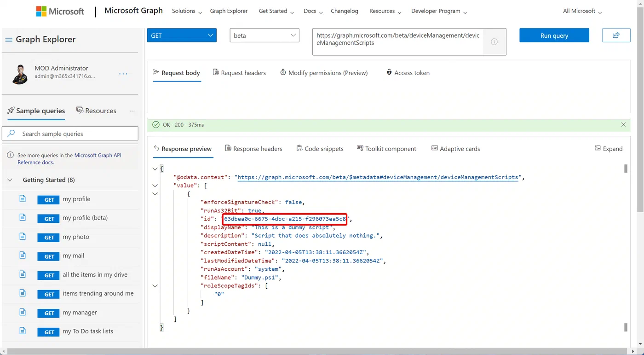Open the beta API version dropdown
Viewport: 644px width, 355px height.
pyautogui.click(x=264, y=35)
